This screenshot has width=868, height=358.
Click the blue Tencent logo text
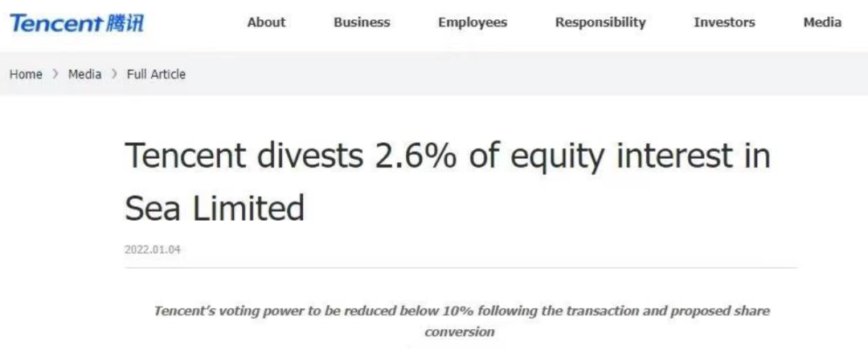[56, 23]
